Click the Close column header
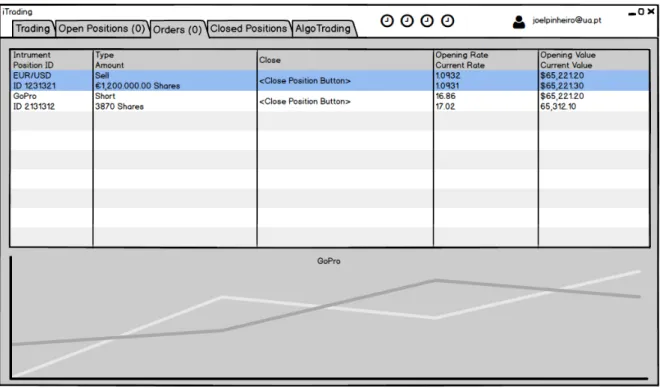The height and width of the screenshot is (388, 660). [x=270, y=60]
